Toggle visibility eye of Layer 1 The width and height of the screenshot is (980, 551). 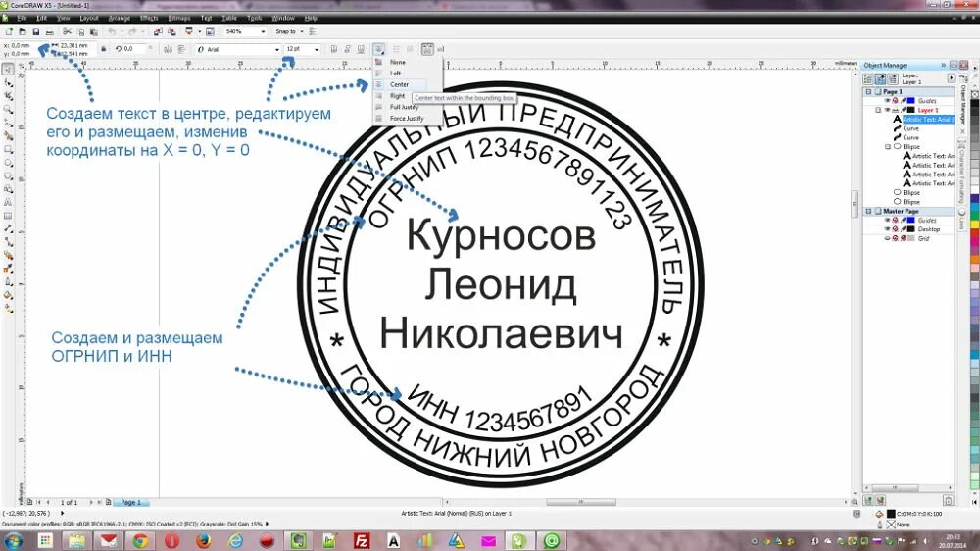click(887, 110)
